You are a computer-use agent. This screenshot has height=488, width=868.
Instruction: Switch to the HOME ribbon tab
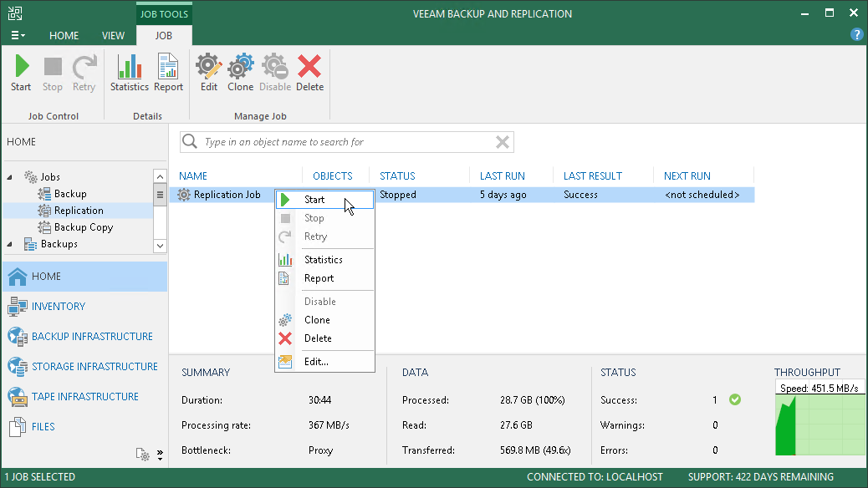[x=64, y=35]
